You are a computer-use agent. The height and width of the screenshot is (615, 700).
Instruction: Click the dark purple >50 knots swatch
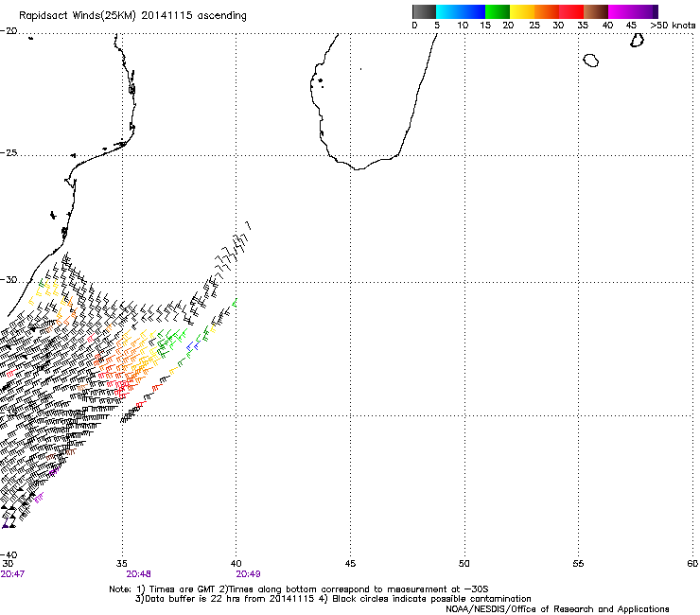(x=655, y=11)
